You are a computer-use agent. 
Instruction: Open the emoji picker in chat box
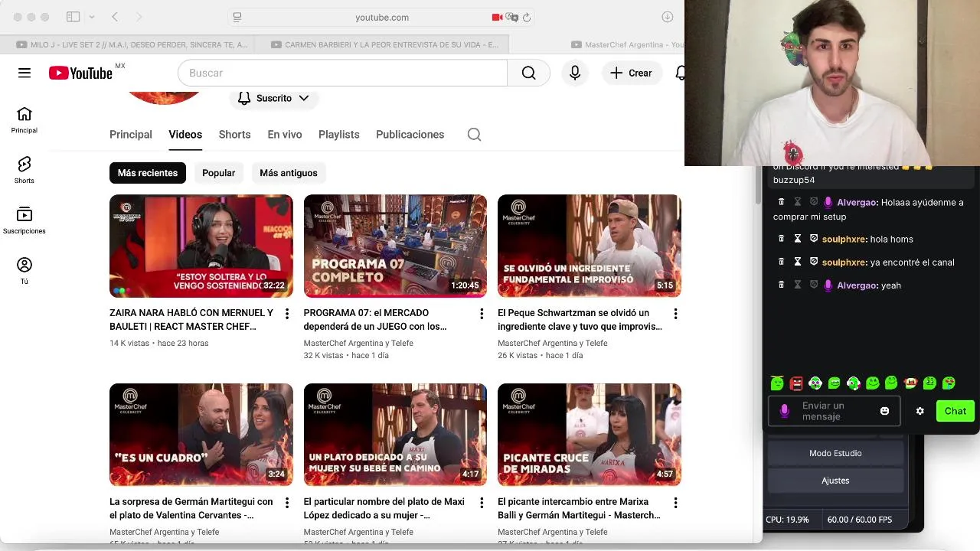884,411
